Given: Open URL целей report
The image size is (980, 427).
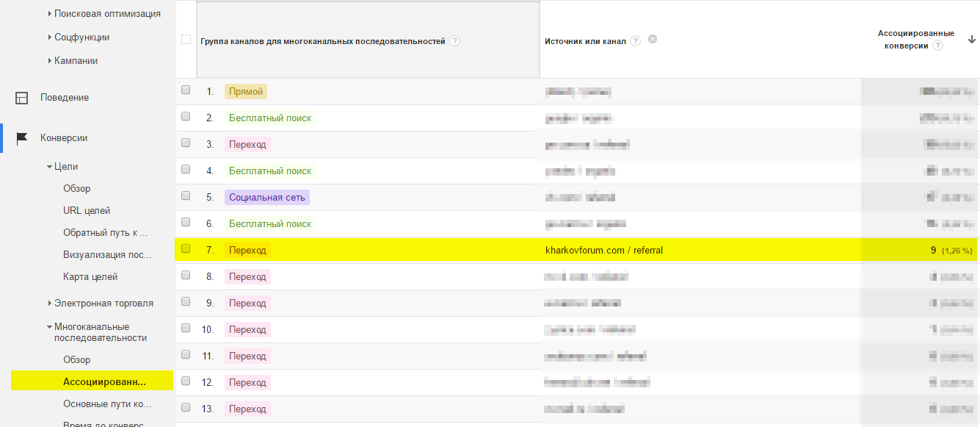Looking at the screenshot, I should [87, 211].
